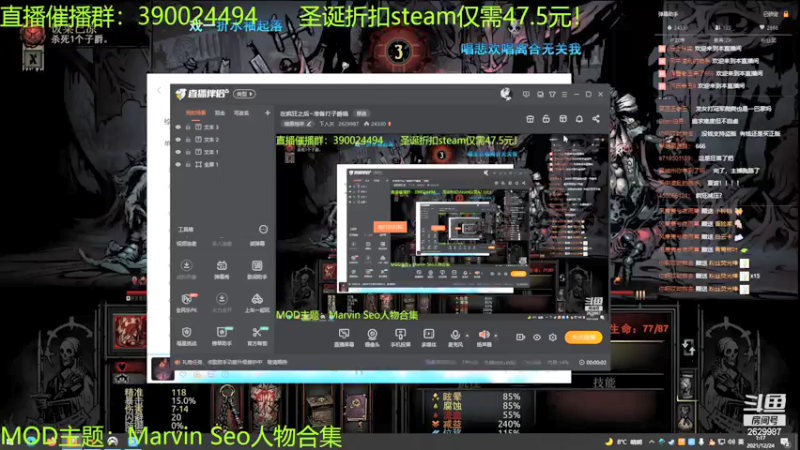The height and width of the screenshot is (450, 800).
Task: Click the back arrow on white window behind
Action: (159, 90)
